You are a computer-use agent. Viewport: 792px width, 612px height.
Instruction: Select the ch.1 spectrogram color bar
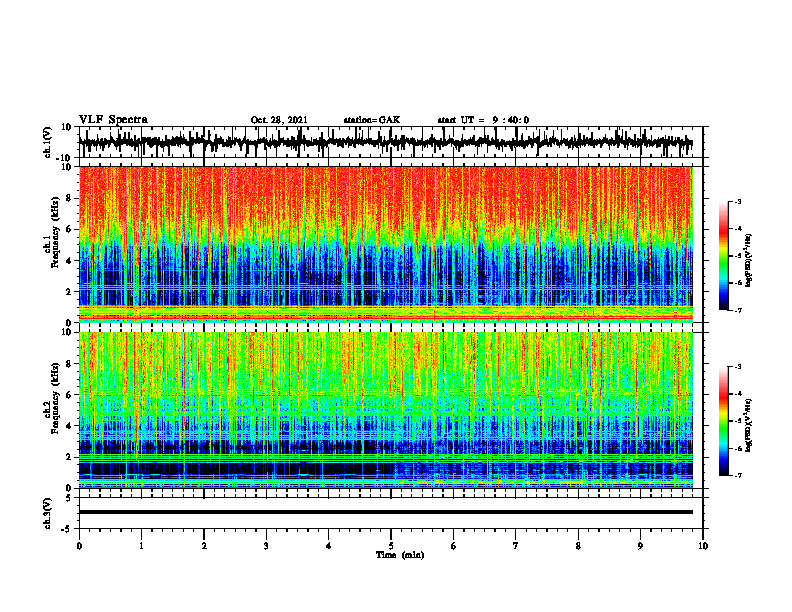pos(724,256)
